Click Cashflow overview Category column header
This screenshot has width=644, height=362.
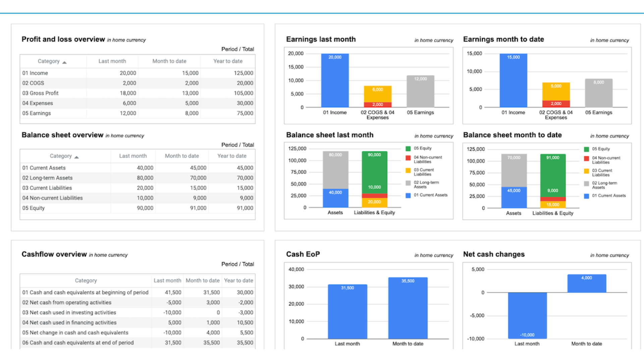click(x=86, y=281)
